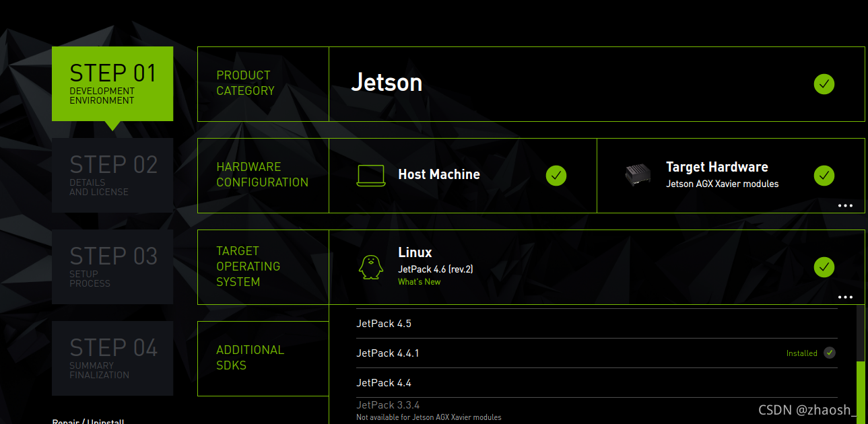Go to Step 03 Setup Process
868x424 pixels.
click(x=112, y=267)
